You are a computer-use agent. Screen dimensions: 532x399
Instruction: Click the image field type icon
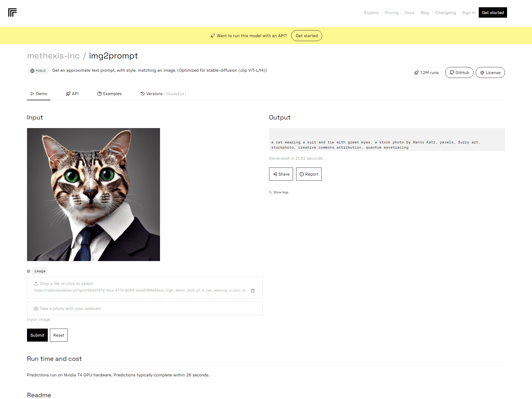[x=29, y=271]
